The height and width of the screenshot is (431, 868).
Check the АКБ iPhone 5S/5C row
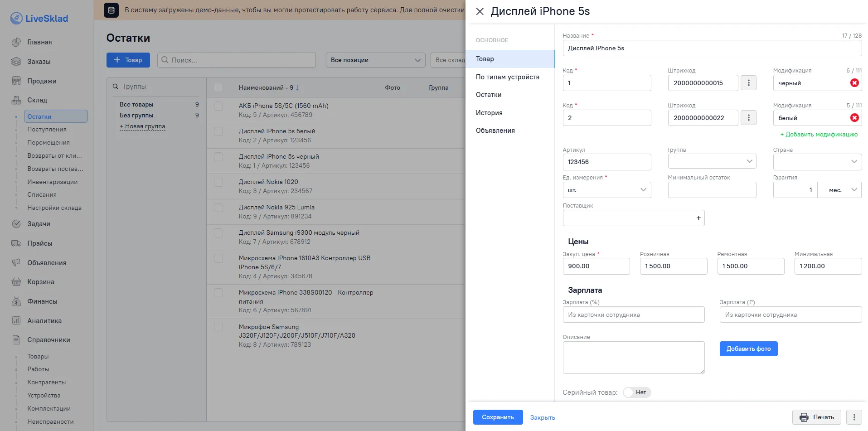218,106
